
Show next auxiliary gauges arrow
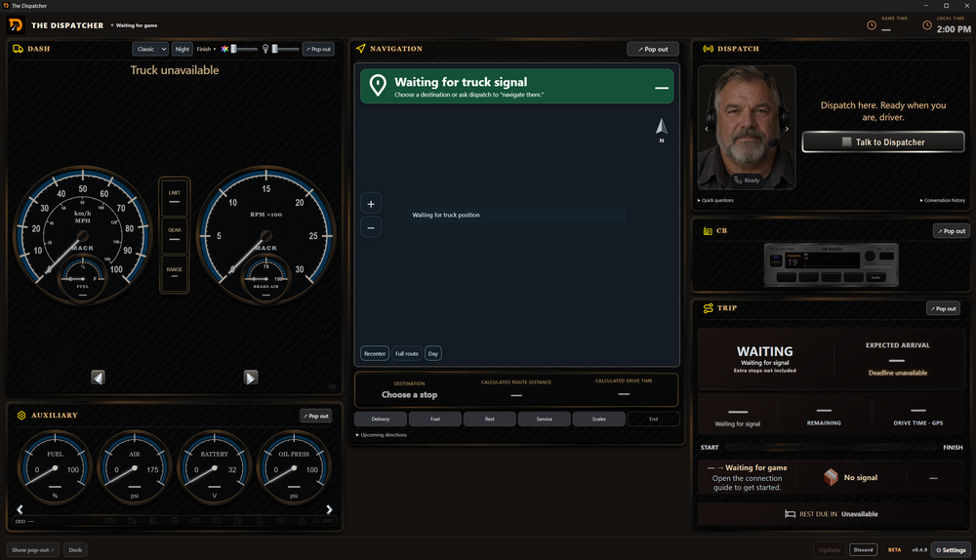[x=329, y=509]
